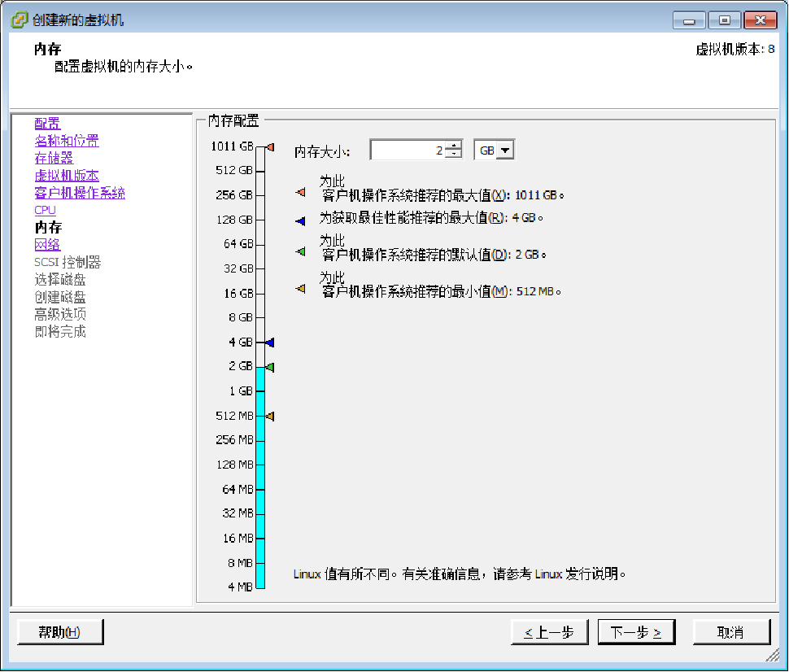789x672 pixels.
Task: Click the 下一步 next button
Action: (637, 632)
